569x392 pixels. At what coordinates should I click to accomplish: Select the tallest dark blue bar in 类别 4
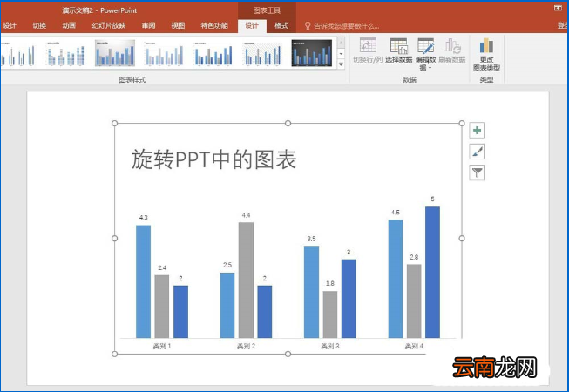(x=432, y=272)
